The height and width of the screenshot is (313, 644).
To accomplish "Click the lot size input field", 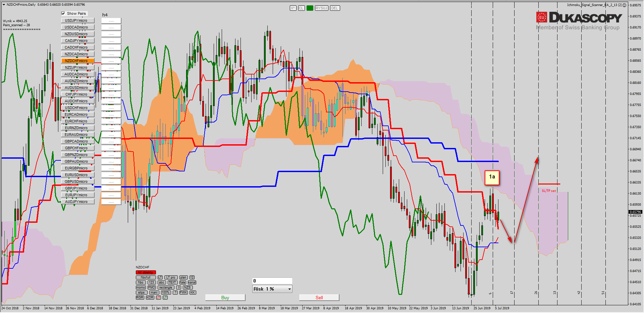I will coord(272,281).
